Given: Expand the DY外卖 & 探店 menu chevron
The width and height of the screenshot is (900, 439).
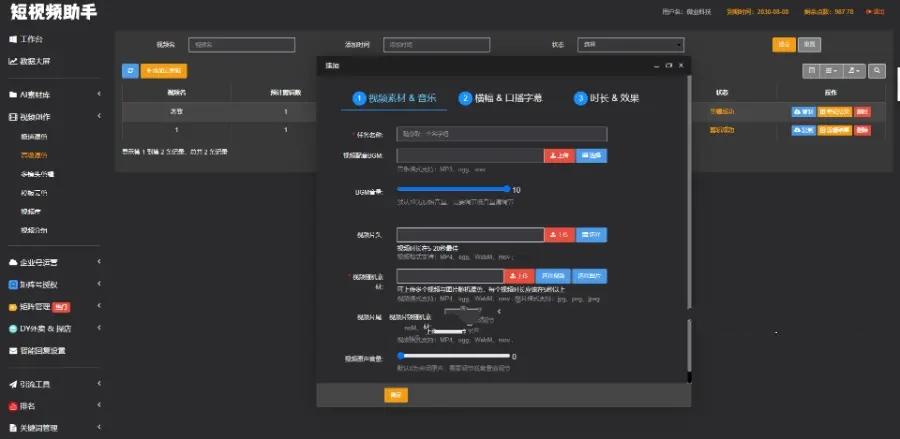Looking at the screenshot, I should (x=99, y=328).
